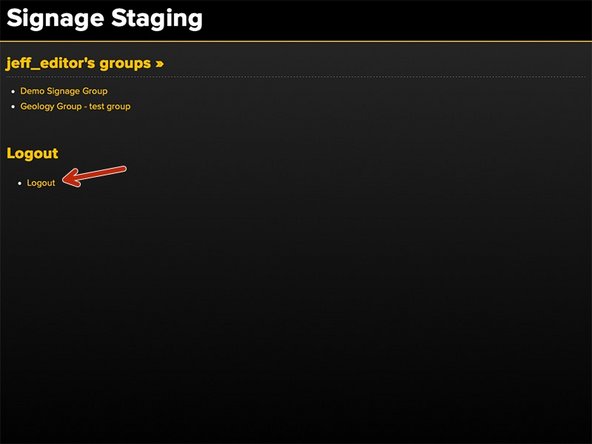Click the » chevron after groups heading

(159, 63)
